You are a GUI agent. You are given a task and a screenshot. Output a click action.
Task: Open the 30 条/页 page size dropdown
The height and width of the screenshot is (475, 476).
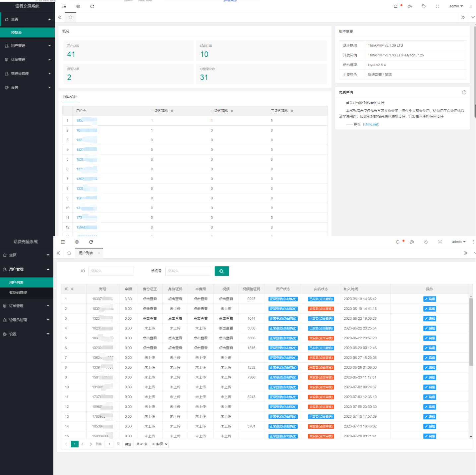pyautogui.click(x=160, y=444)
